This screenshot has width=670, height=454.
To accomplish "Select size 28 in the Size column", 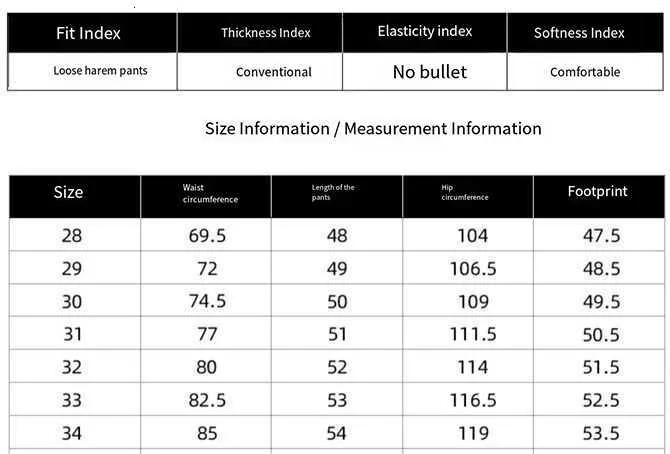I will (x=72, y=236).
